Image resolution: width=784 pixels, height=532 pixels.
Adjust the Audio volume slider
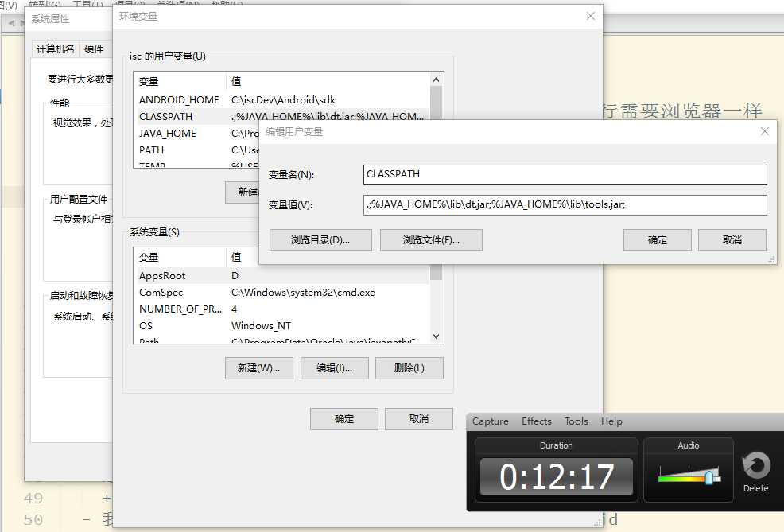point(709,476)
